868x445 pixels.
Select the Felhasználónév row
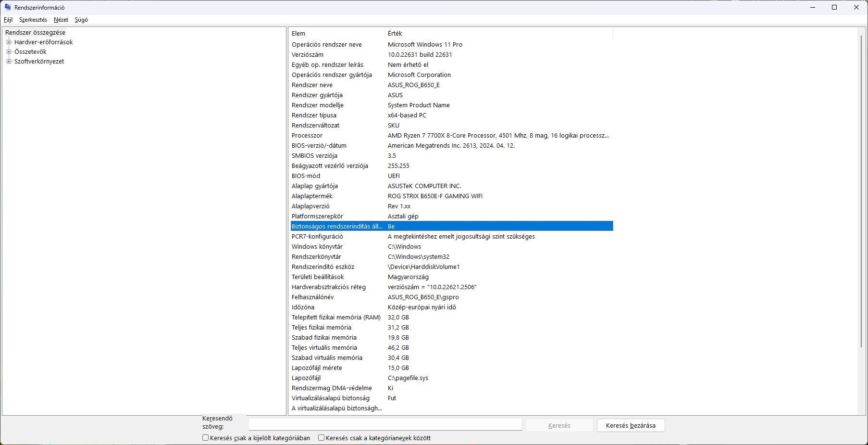pos(452,297)
